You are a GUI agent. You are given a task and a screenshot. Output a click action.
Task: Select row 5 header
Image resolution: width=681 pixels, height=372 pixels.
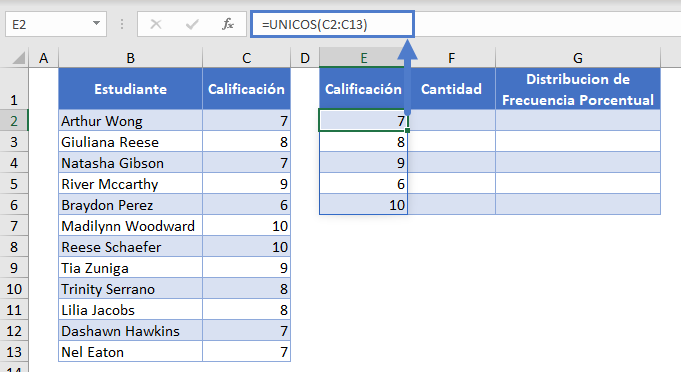(14, 184)
